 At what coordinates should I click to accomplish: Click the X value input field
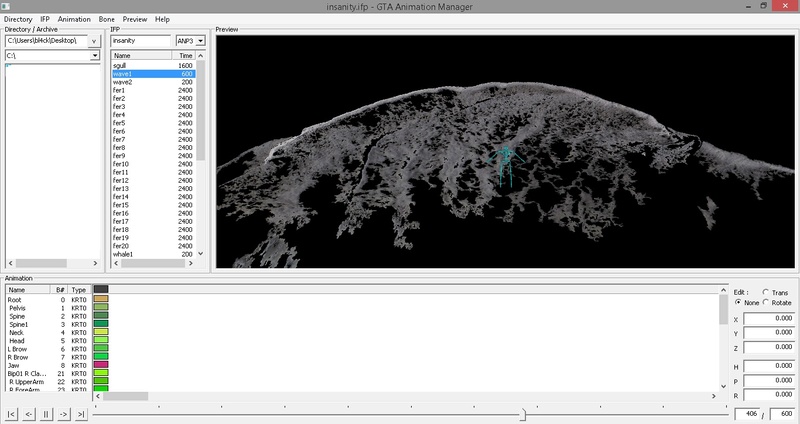point(769,318)
